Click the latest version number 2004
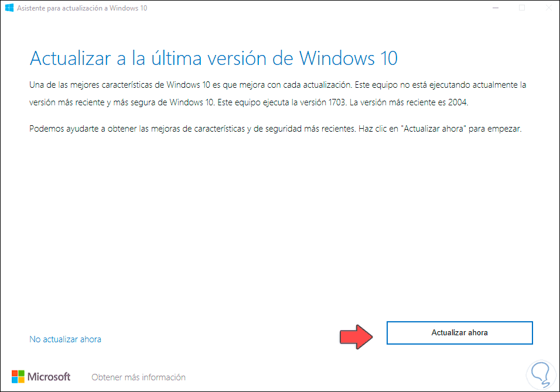Image resolution: width=560 pixels, height=392 pixels. (457, 102)
